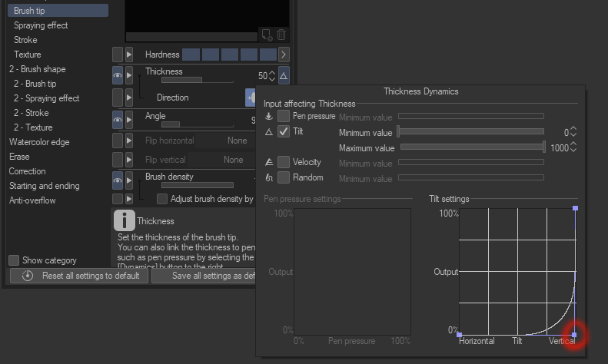Check Adjust brush density by checkbox

[x=162, y=199]
